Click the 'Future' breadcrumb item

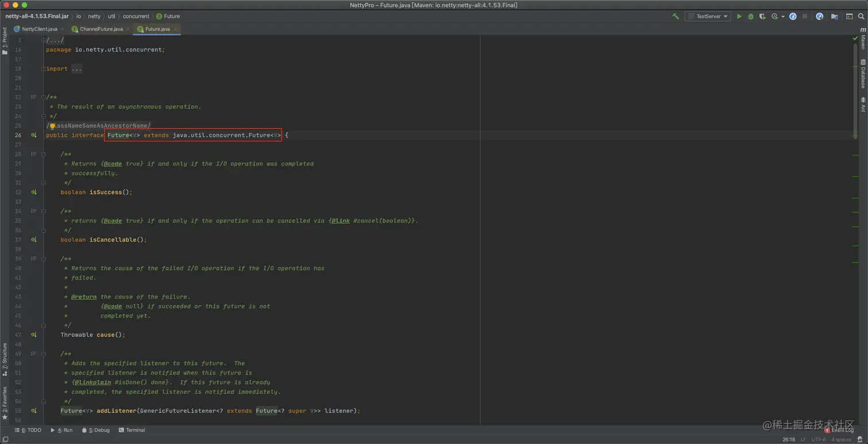[168, 16]
